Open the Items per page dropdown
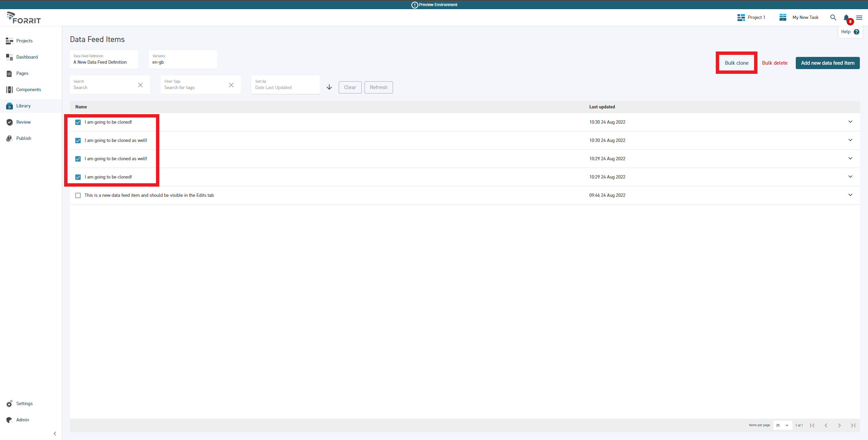Image resolution: width=868 pixels, height=440 pixels. [x=783, y=425]
